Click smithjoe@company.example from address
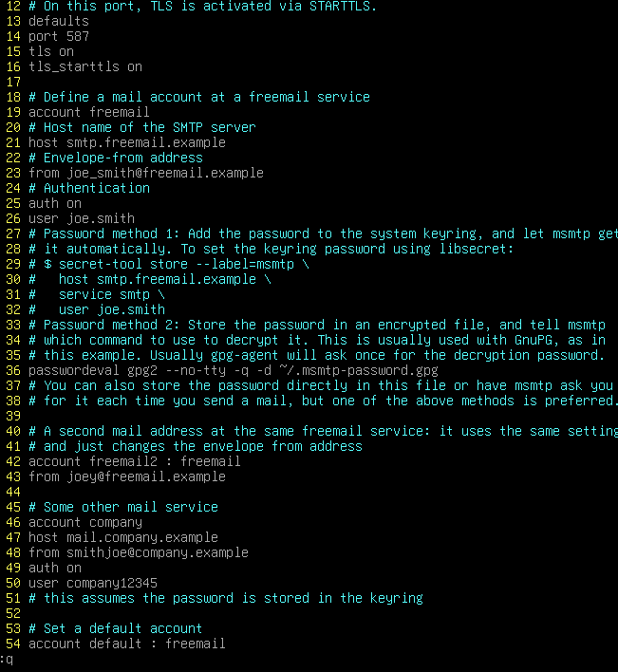This screenshot has width=618, height=672. [x=158, y=552]
